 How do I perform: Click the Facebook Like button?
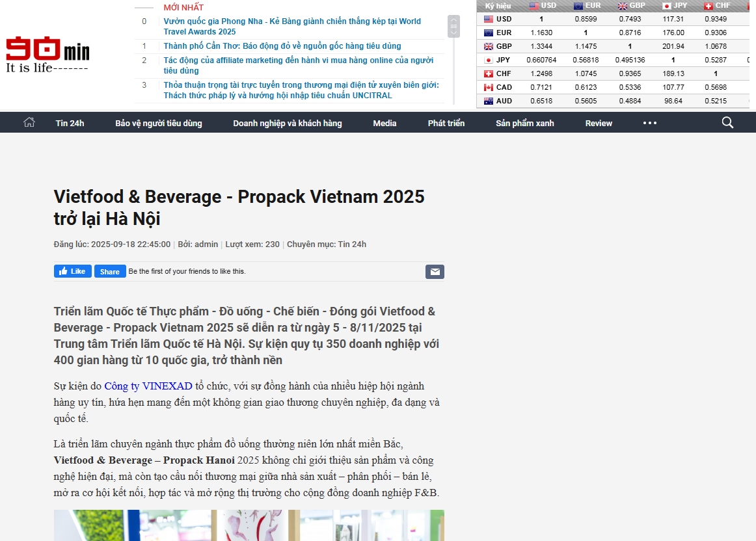click(72, 271)
